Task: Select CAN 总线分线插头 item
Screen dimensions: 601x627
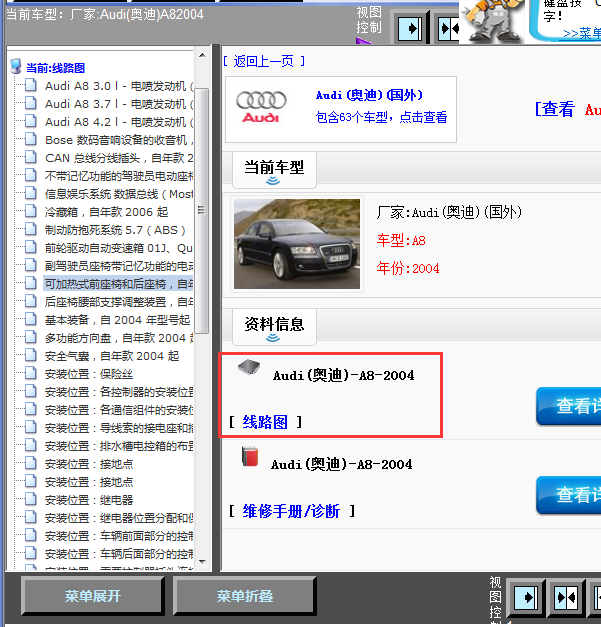Action: pyautogui.click(x=119, y=158)
